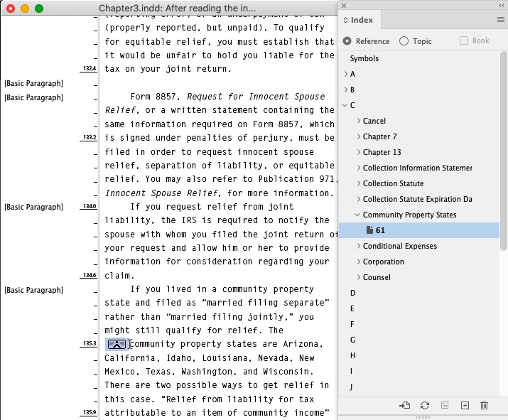Click the Update Preview refresh icon
This screenshot has width=508, height=420.
(425, 405)
